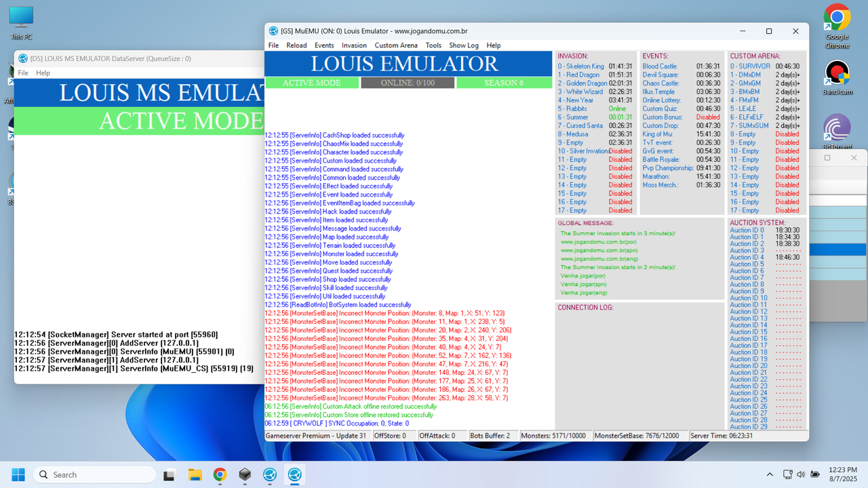Open Help menu in DataServer window
The image size is (868, 488).
click(43, 73)
